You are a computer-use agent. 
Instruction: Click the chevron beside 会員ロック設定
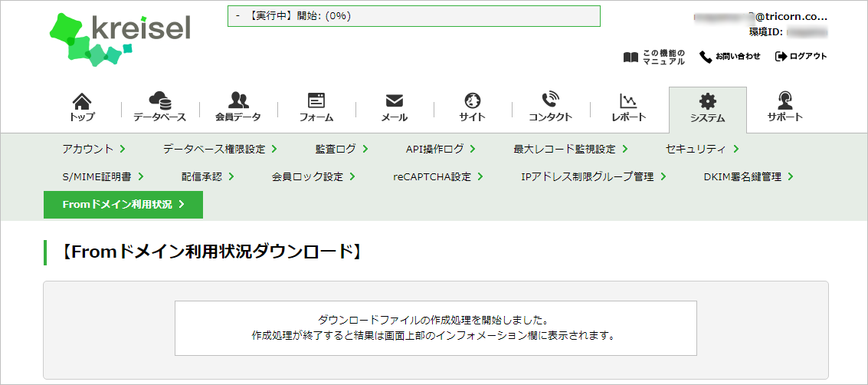(352, 176)
